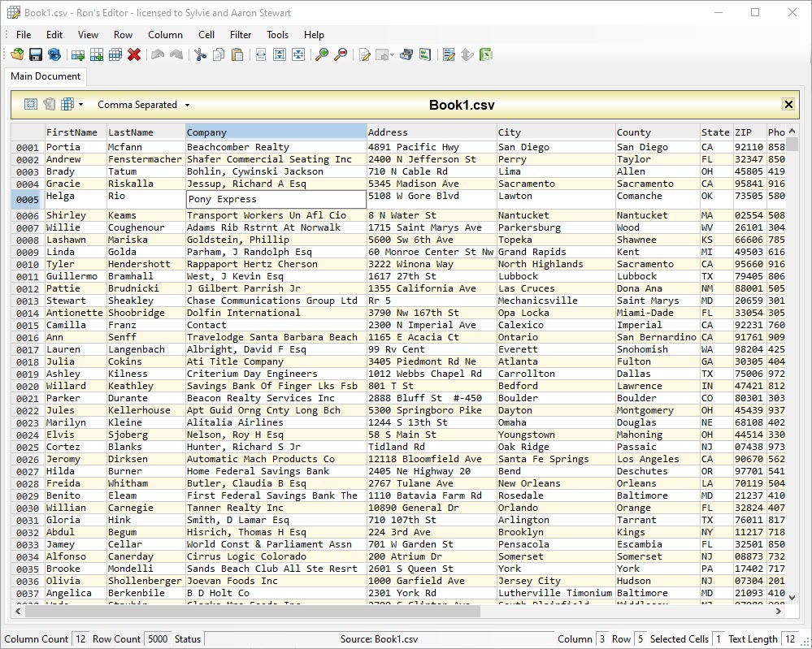
Task: Open the Help menu
Action: pyautogui.click(x=314, y=35)
